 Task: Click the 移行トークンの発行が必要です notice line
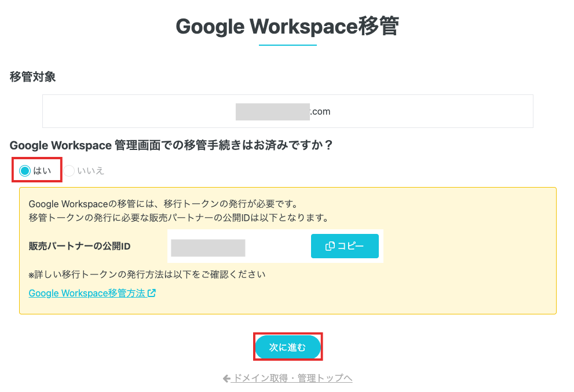pos(163,204)
